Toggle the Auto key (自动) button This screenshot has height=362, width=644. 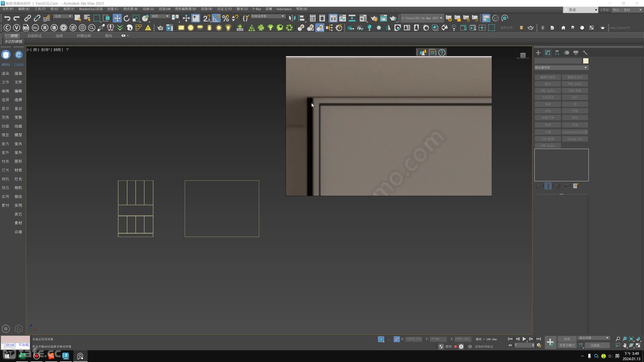(x=567, y=339)
